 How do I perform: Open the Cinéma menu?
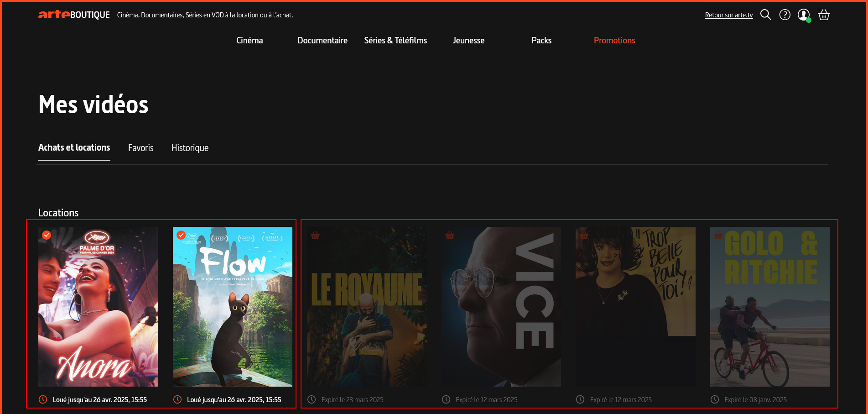249,40
